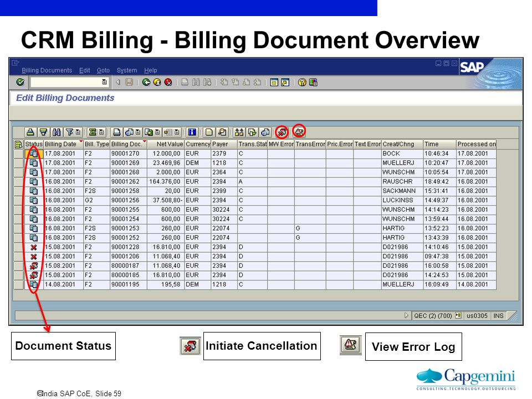Click the Net Value column header
Screen dimensions: 532x399
pos(166,144)
